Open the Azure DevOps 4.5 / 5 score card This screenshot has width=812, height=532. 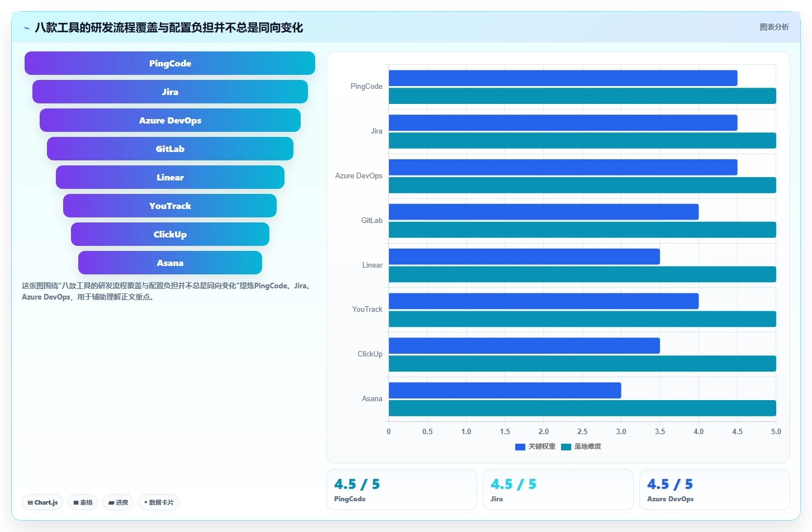[x=715, y=490]
